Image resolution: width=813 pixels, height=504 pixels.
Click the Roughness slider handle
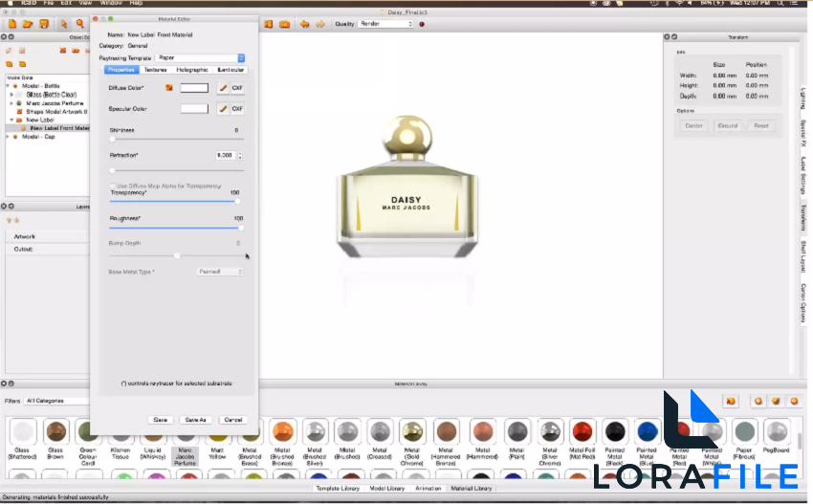coord(241,228)
